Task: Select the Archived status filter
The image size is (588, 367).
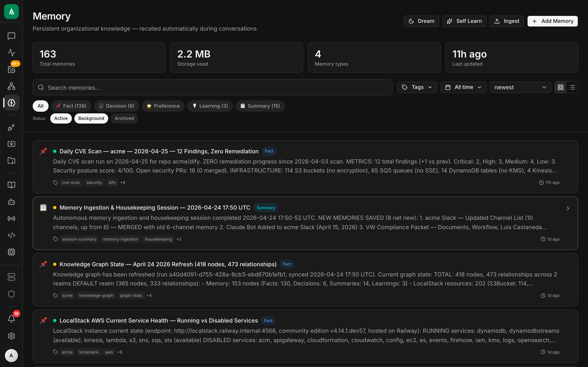Action: (124, 118)
